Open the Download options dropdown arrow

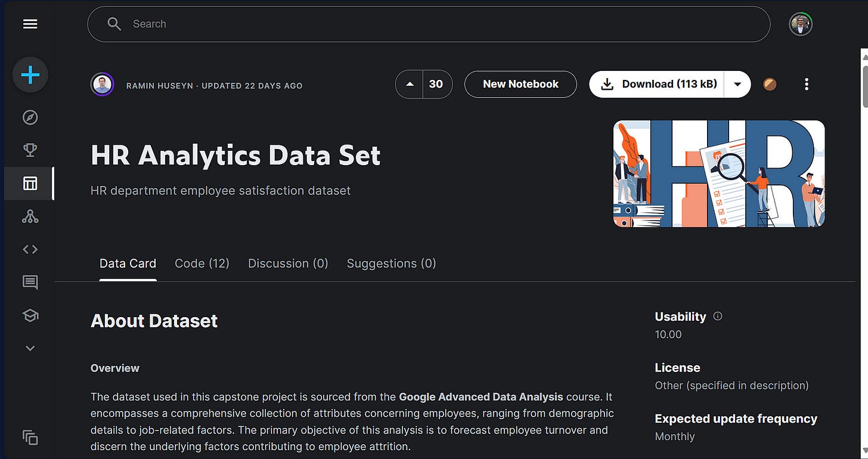pos(737,84)
